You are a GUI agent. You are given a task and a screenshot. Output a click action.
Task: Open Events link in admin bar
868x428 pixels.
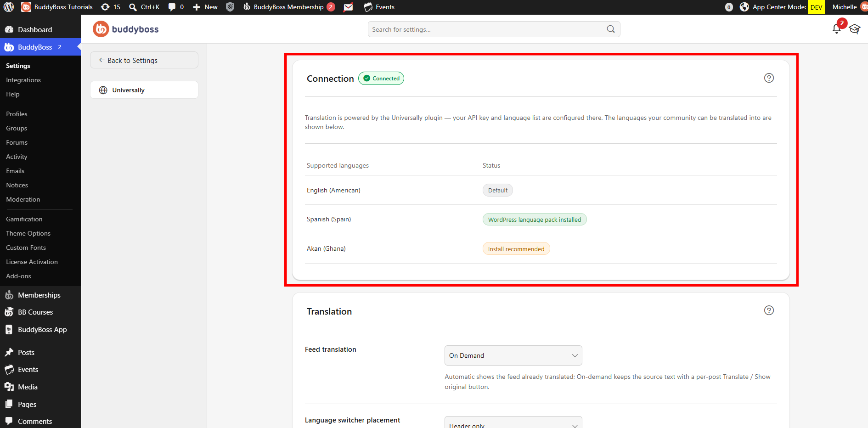point(379,7)
